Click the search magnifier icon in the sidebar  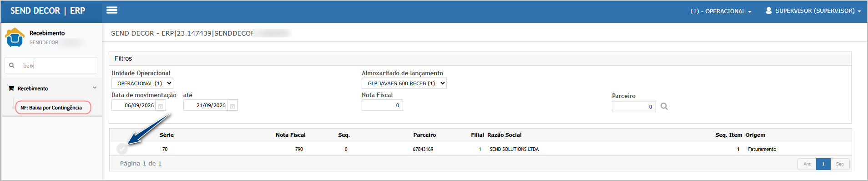coord(12,65)
